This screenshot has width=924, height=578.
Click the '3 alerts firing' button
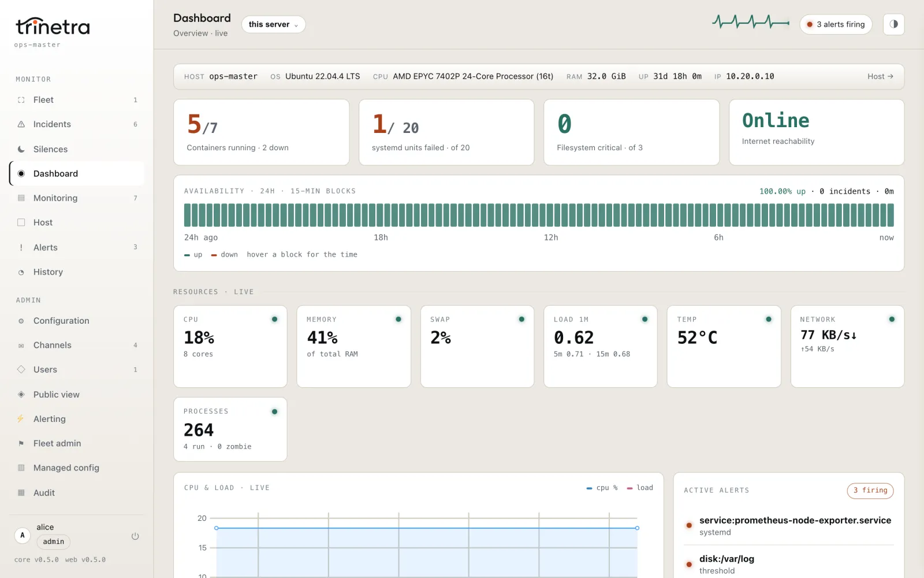836,24
